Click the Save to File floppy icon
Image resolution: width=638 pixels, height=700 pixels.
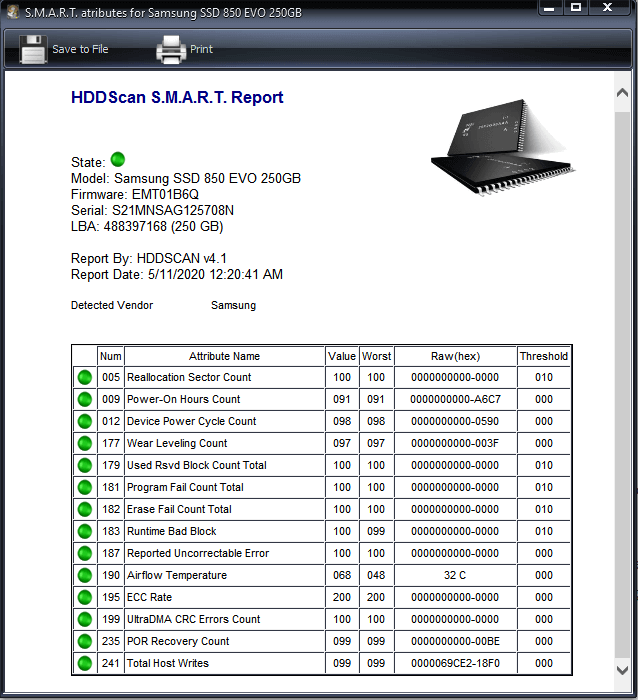click(33, 49)
